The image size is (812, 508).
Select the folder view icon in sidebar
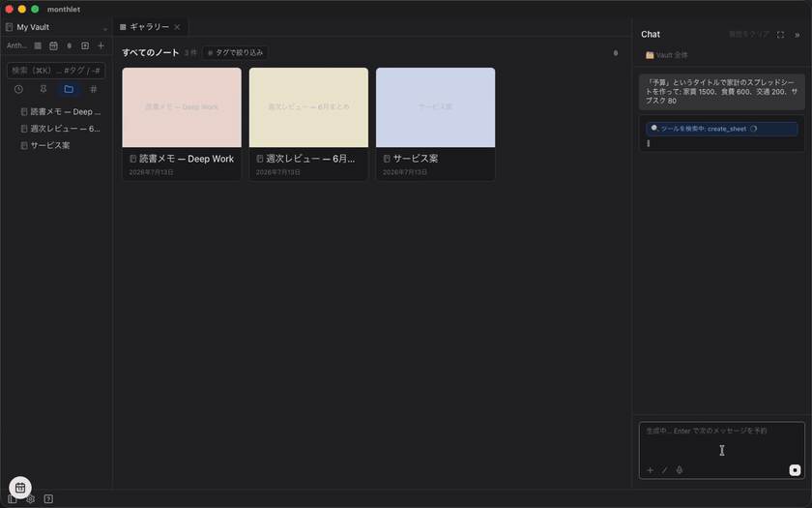pos(69,89)
